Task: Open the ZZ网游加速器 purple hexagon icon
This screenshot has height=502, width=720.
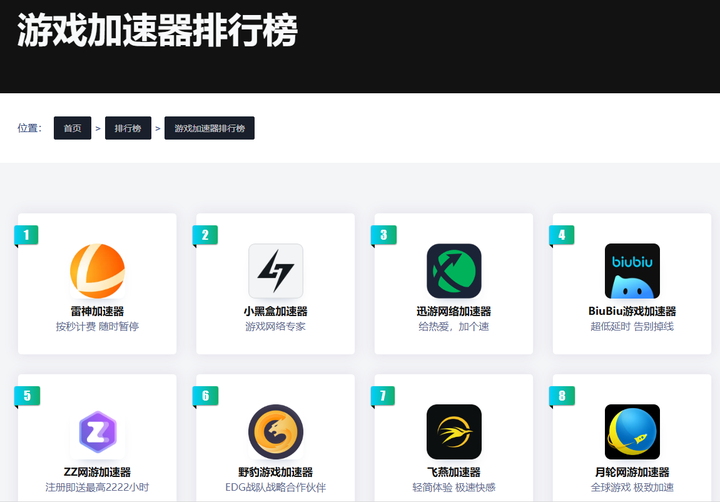Action: 97,432
